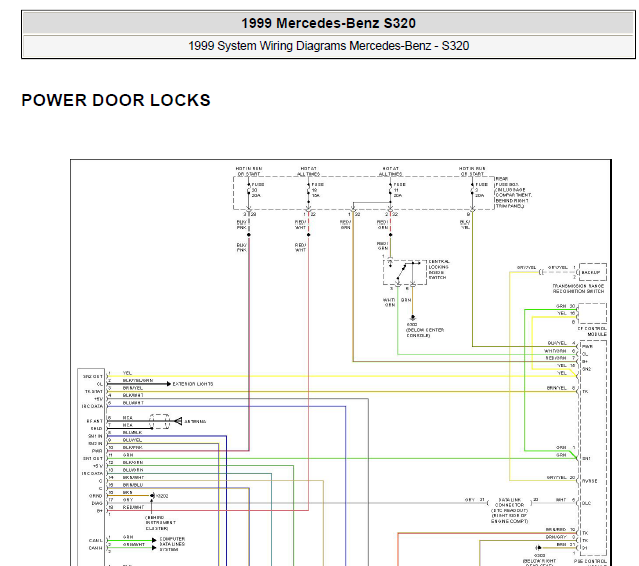The image size is (639, 566).
Task: Click the 'FUSE 19 15A' label
Action: click(317, 190)
